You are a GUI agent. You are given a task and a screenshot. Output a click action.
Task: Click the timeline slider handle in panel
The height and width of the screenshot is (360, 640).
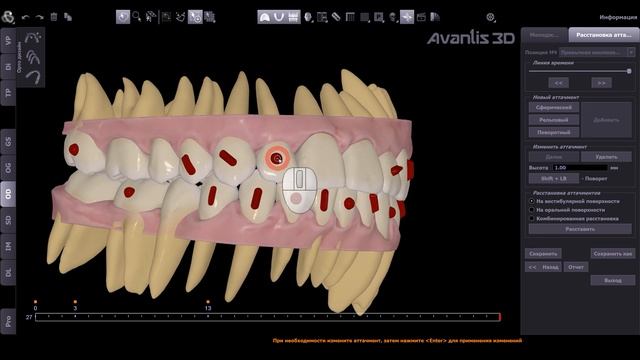click(629, 71)
